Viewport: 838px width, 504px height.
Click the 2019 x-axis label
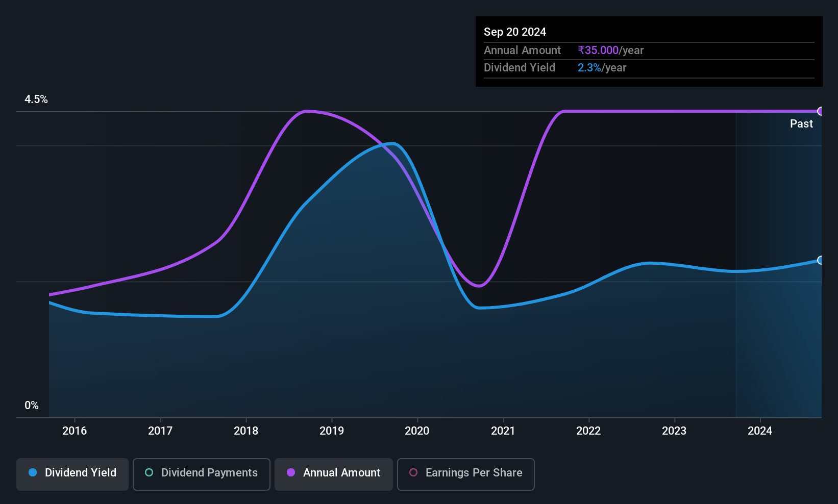pos(332,431)
